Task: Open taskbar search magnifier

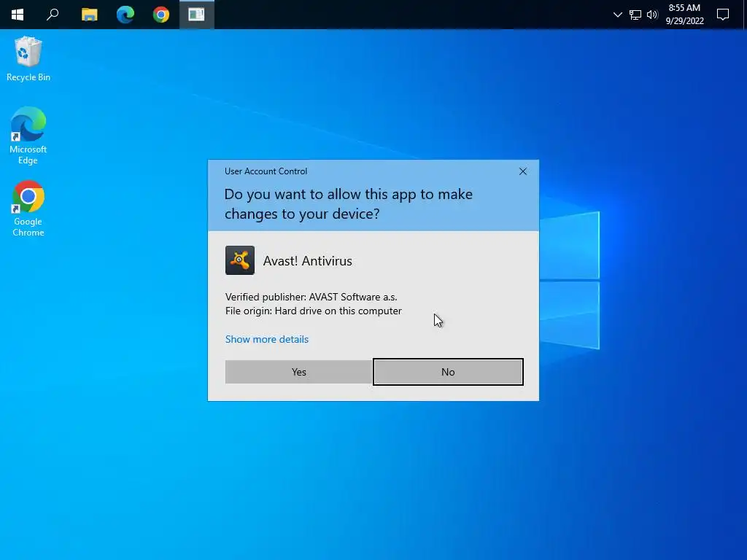Action: [53, 15]
